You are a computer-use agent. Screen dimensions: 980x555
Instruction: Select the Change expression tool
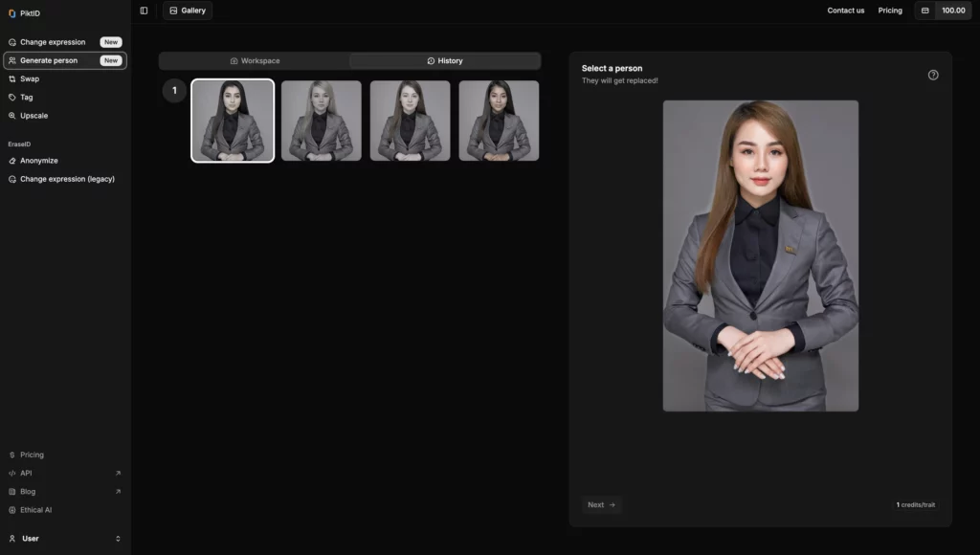point(53,41)
